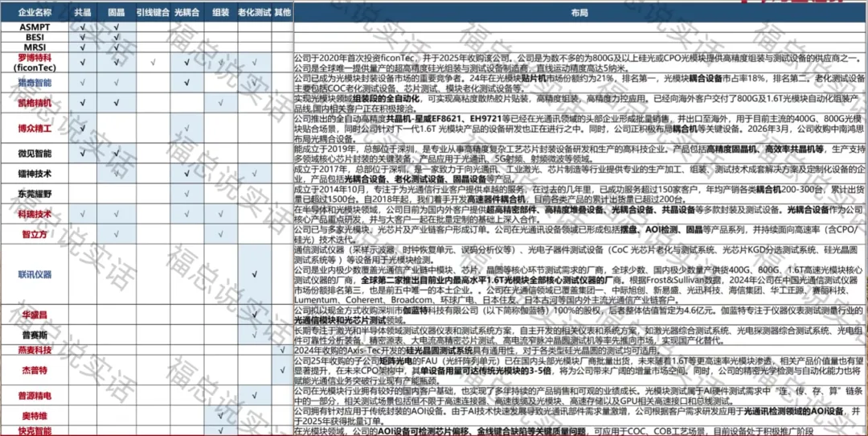Viewport: 868px width, 436px height.
Task: Select the 联讯仪器 company name cell
Action: [34, 274]
